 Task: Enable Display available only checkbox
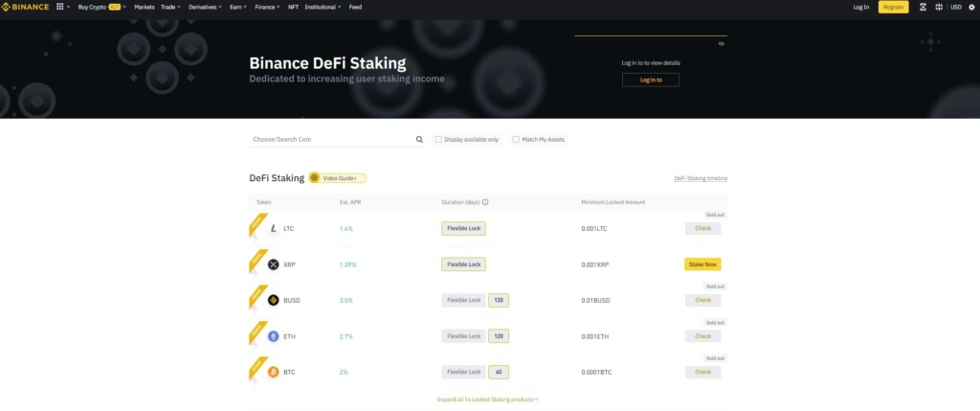438,139
